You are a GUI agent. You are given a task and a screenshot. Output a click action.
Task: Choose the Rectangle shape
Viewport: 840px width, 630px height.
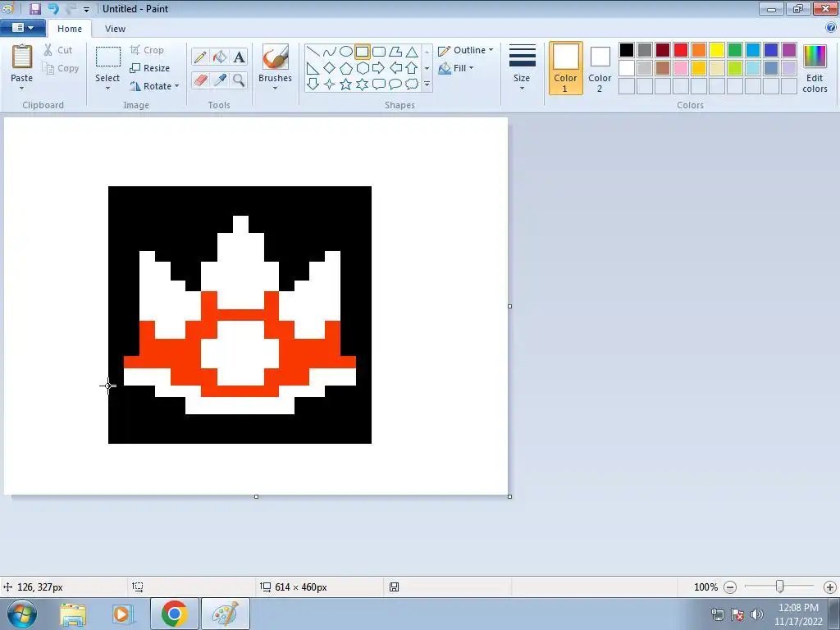362,52
